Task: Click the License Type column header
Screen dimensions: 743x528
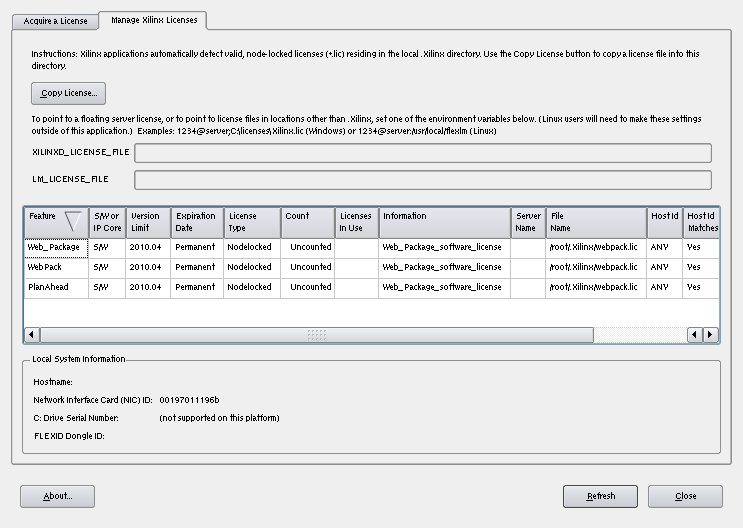Action: click(x=252, y=222)
